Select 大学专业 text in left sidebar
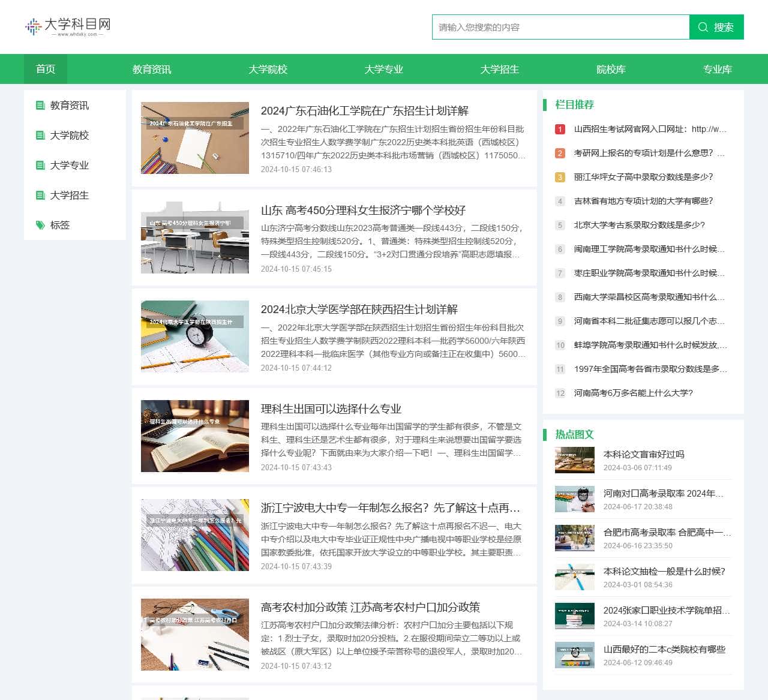 pos(70,166)
